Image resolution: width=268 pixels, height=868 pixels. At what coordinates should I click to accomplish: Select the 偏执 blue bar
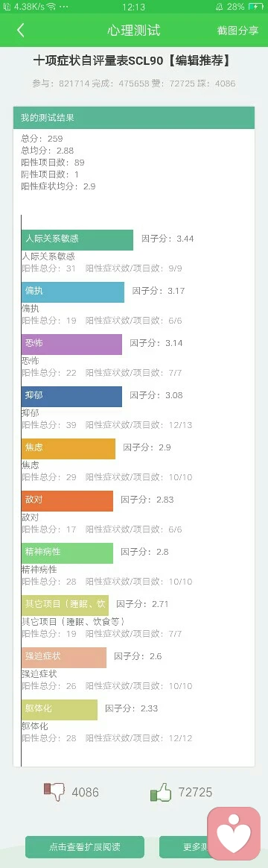click(x=73, y=292)
